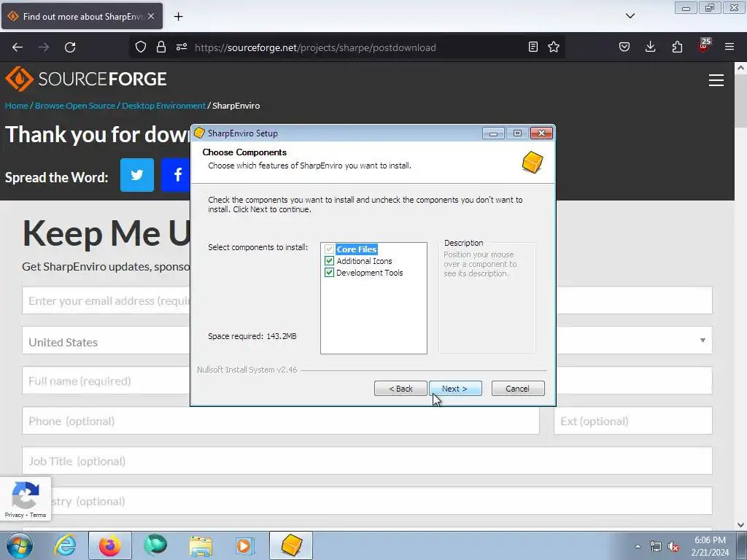Viewport: 747px width, 560px height.
Task: Share on Facebook button
Action: [177, 175]
